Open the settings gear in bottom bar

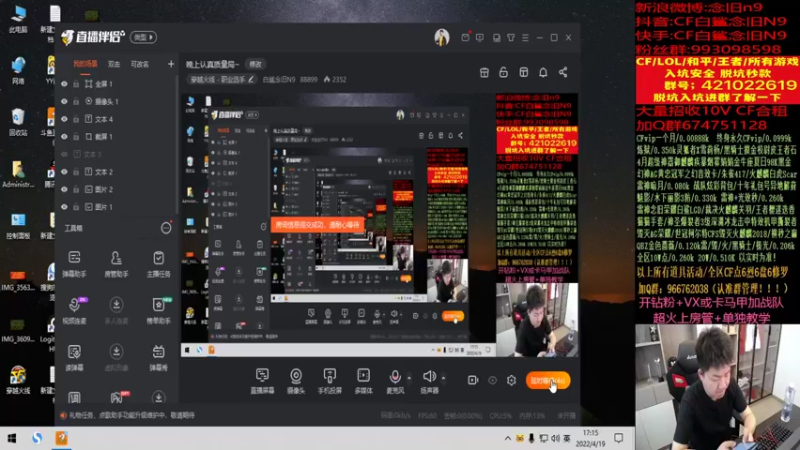point(511,380)
